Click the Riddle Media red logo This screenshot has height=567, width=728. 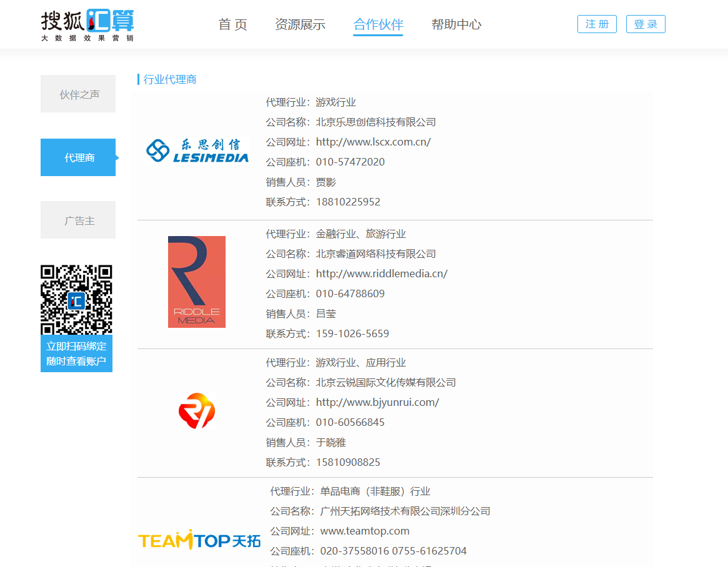[x=197, y=282]
